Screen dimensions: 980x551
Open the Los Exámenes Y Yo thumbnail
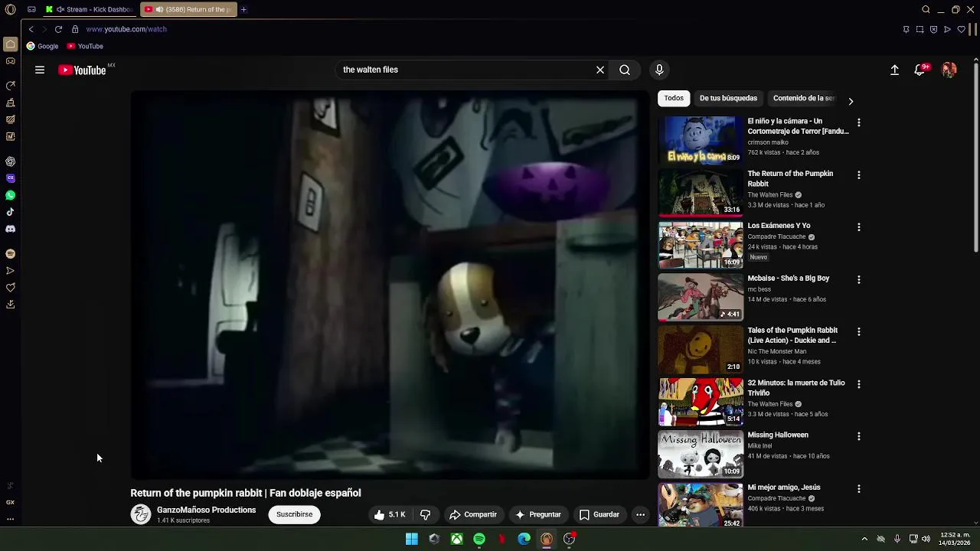[701, 245]
